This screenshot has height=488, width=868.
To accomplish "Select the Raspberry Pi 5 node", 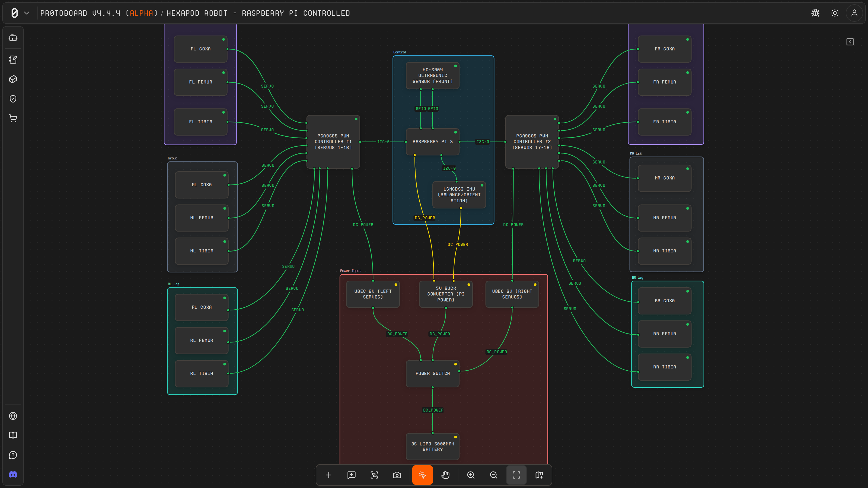I will 433,142.
